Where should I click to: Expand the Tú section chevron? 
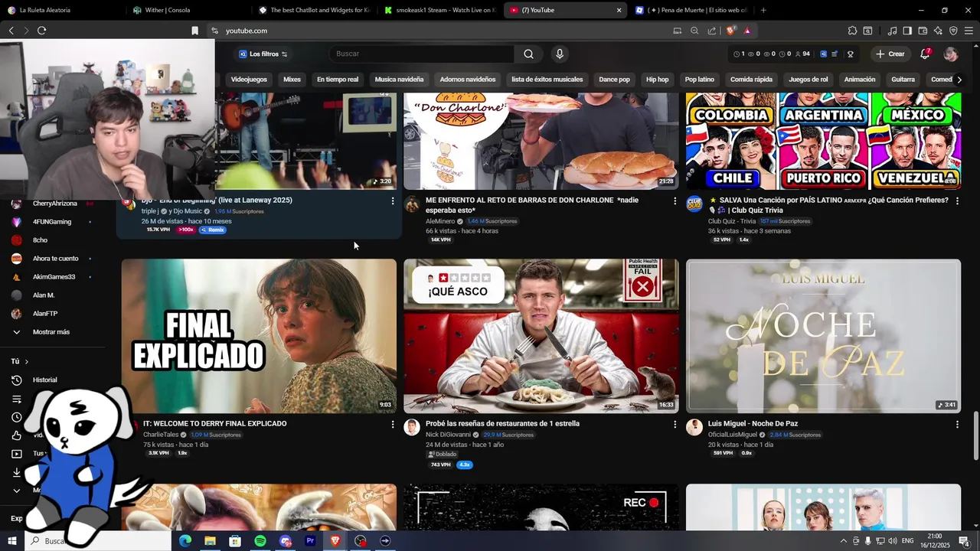tap(26, 361)
